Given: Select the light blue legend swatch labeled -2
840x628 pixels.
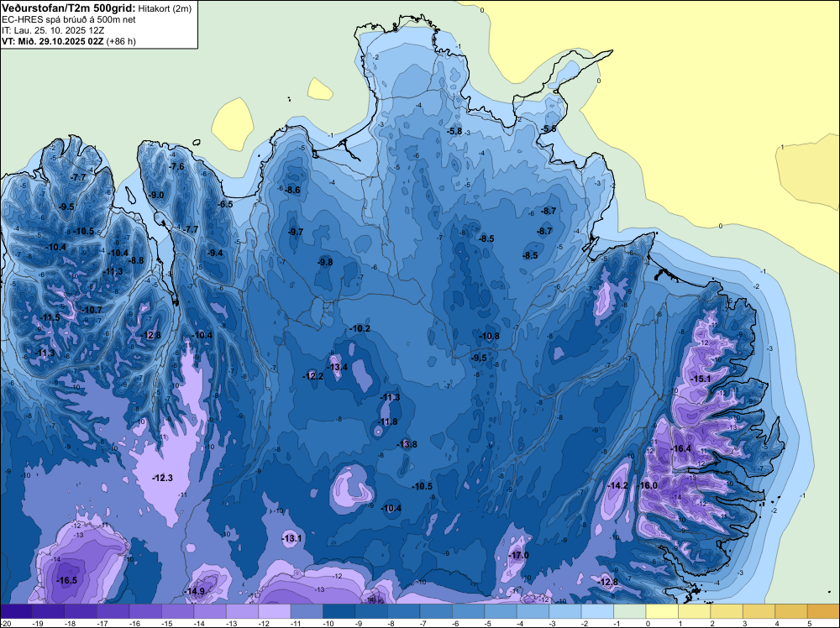Looking at the screenshot, I should 598,611.
